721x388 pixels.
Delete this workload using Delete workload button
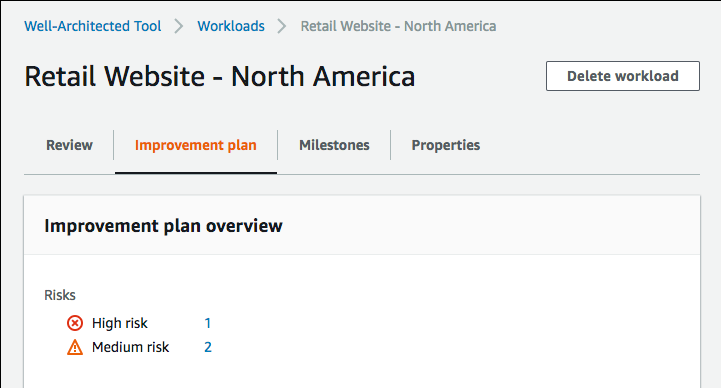623,76
